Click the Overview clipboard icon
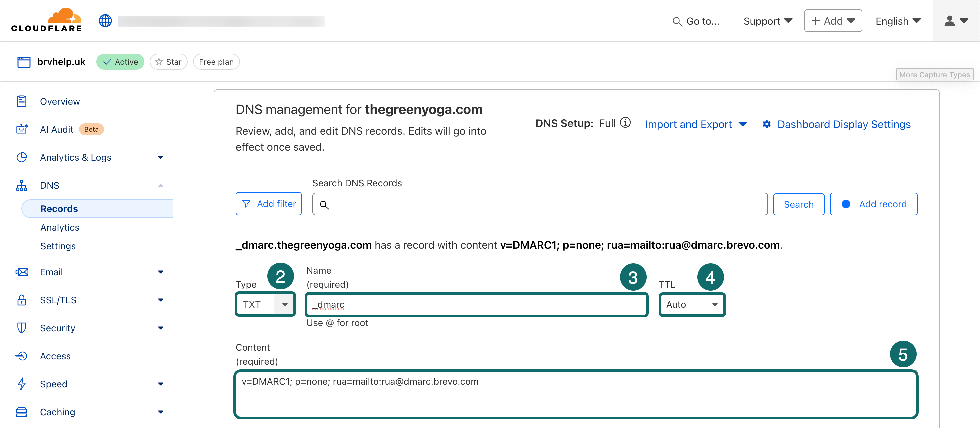980x428 pixels. (x=22, y=101)
